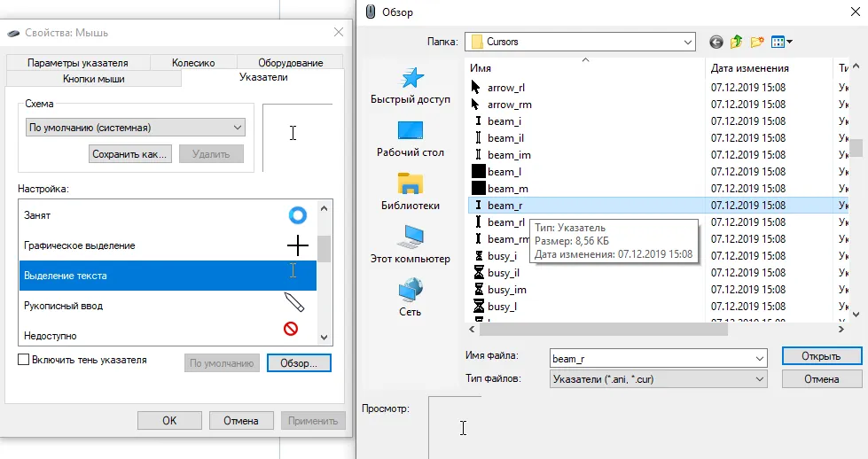Image resolution: width=868 pixels, height=459 pixels.
Task: Select the Недоступно prohibited icon
Action: (291, 329)
